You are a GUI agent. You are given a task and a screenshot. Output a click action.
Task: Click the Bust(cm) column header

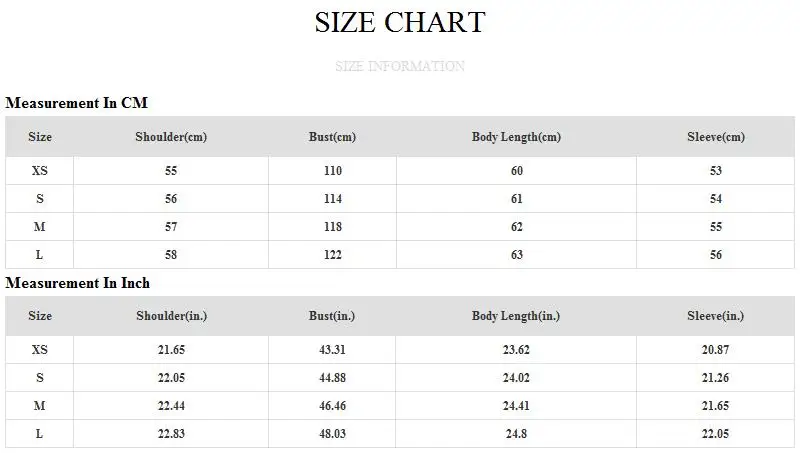(x=332, y=137)
